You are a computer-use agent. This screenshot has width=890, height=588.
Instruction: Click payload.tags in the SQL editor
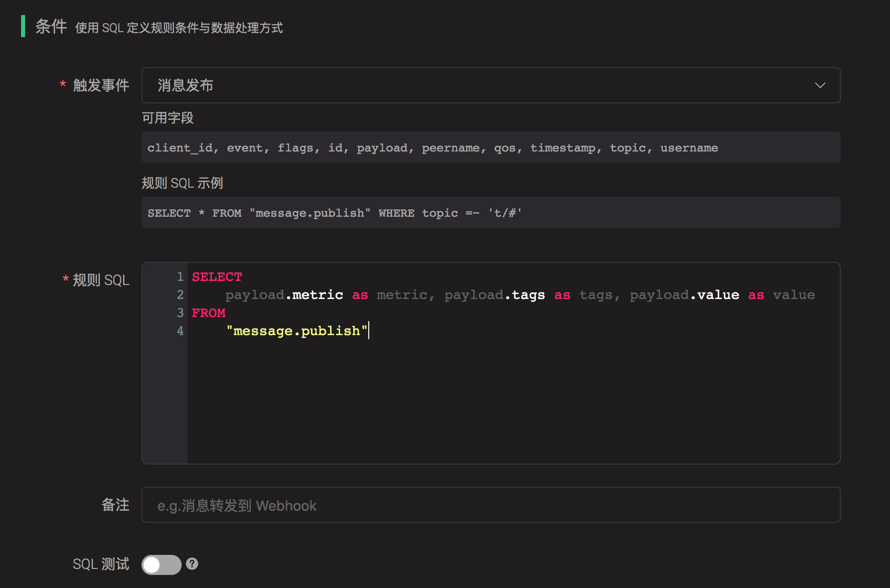(494, 295)
